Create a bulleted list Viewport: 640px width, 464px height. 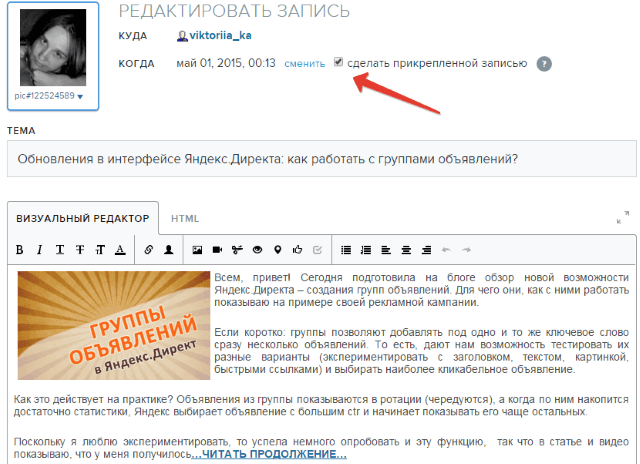[x=346, y=250]
